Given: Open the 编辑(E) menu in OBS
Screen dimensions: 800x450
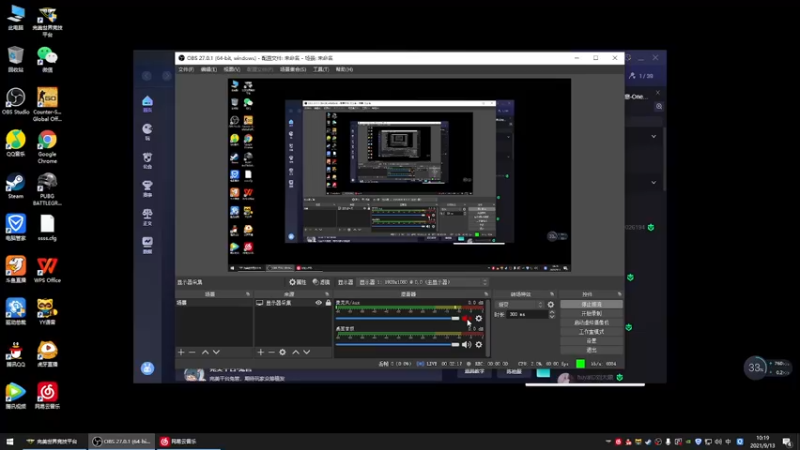Looking at the screenshot, I should click(x=209, y=69).
